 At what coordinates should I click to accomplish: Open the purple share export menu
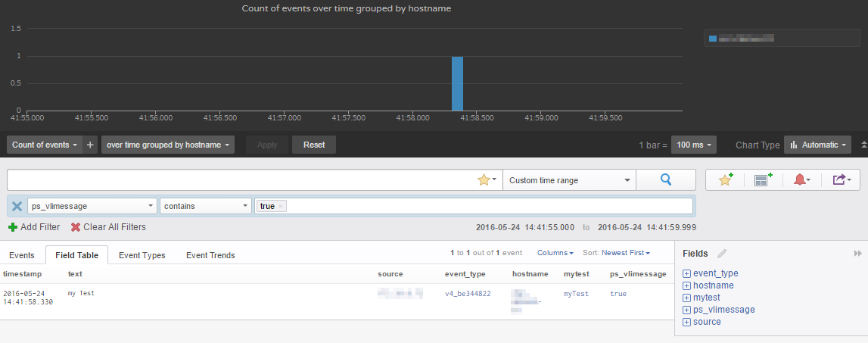[841, 180]
